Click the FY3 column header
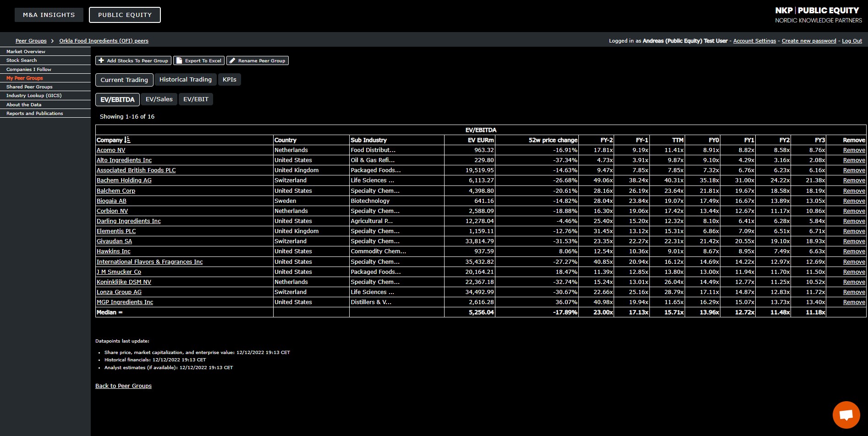This screenshot has height=436, width=868. pyautogui.click(x=819, y=140)
